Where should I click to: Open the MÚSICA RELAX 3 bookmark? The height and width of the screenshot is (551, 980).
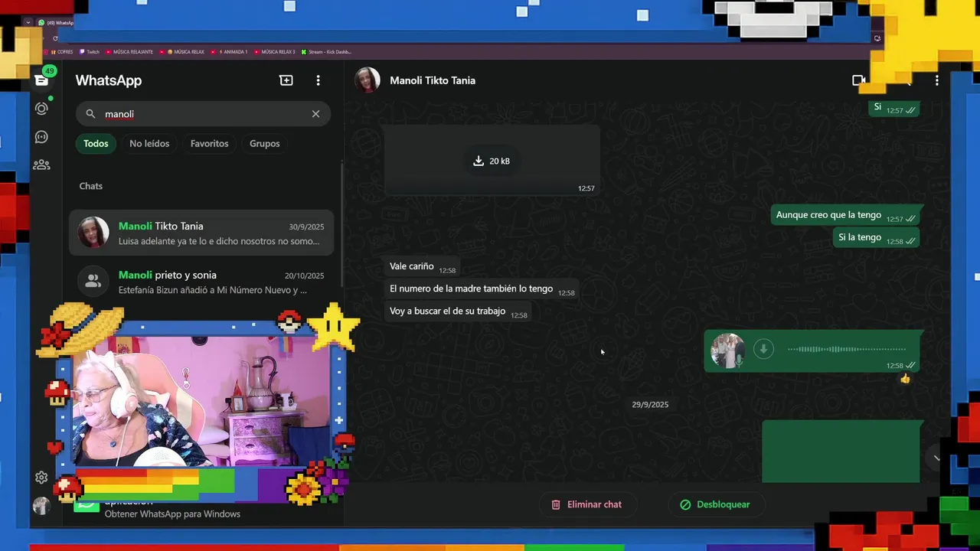[274, 52]
